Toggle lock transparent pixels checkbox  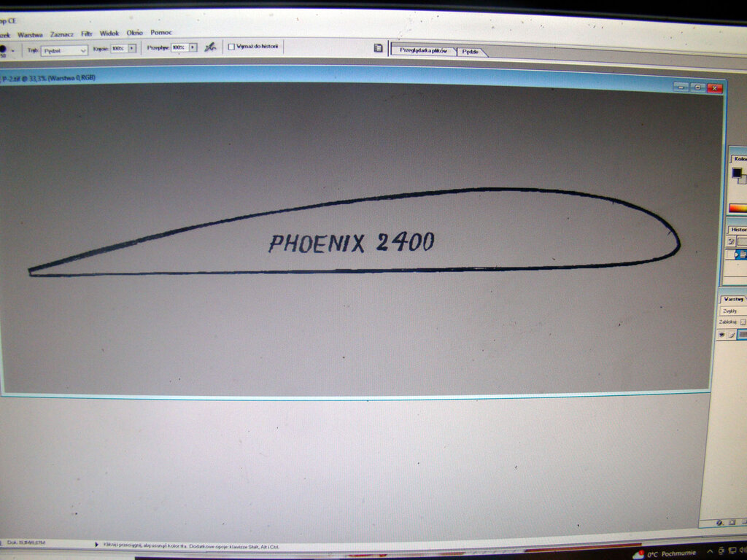(743, 322)
